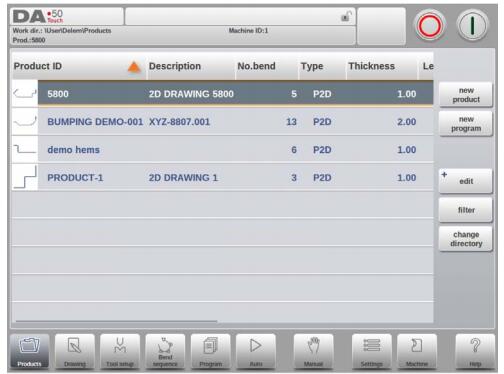This screenshot has height=374, width=504.
Task: Click the horizontal scrollbar under the list
Action: point(117,321)
